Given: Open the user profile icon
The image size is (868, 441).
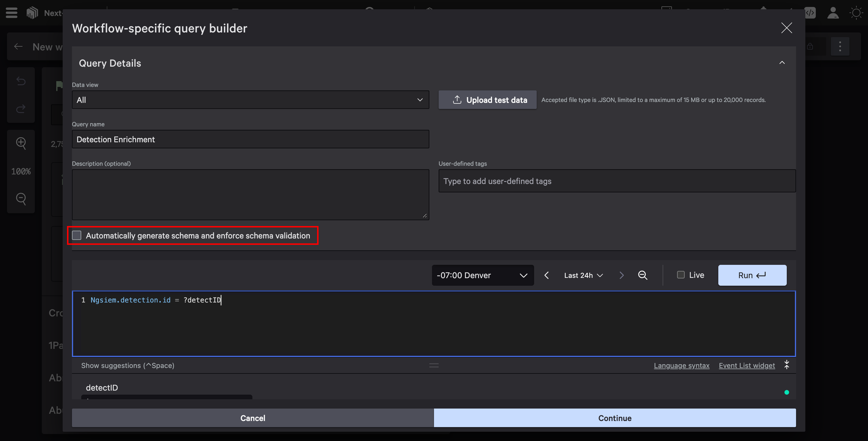Looking at the screenshot, I should point(833,13).
